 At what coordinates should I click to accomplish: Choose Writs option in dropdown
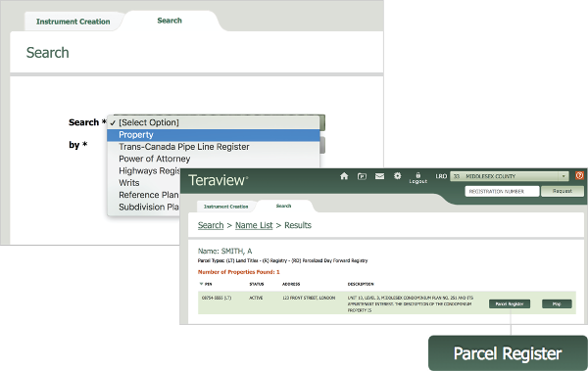pos(144,183)
